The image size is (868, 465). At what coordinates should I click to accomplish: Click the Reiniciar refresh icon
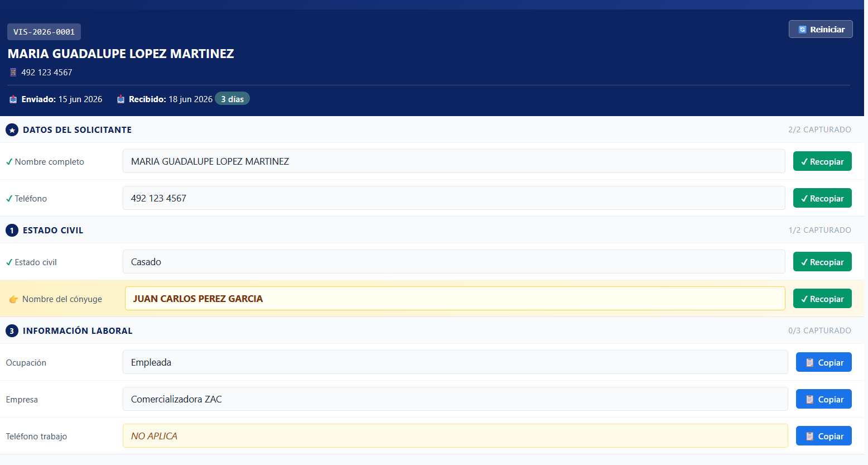(802, 30)
